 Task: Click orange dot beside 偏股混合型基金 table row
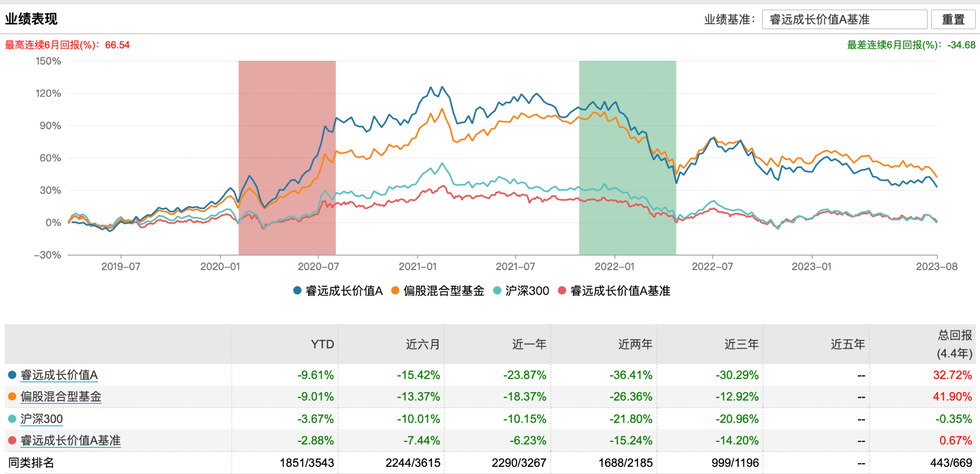[x=12, y=397]
